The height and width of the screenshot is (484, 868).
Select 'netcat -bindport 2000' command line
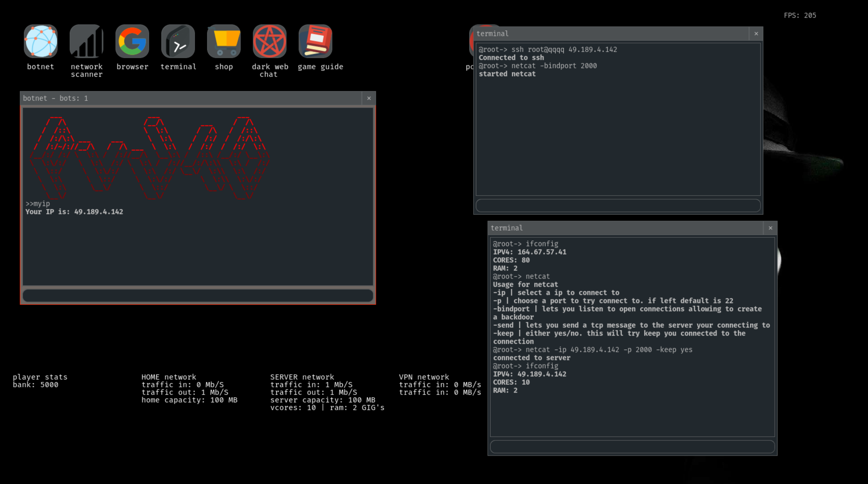pos(554,66)
